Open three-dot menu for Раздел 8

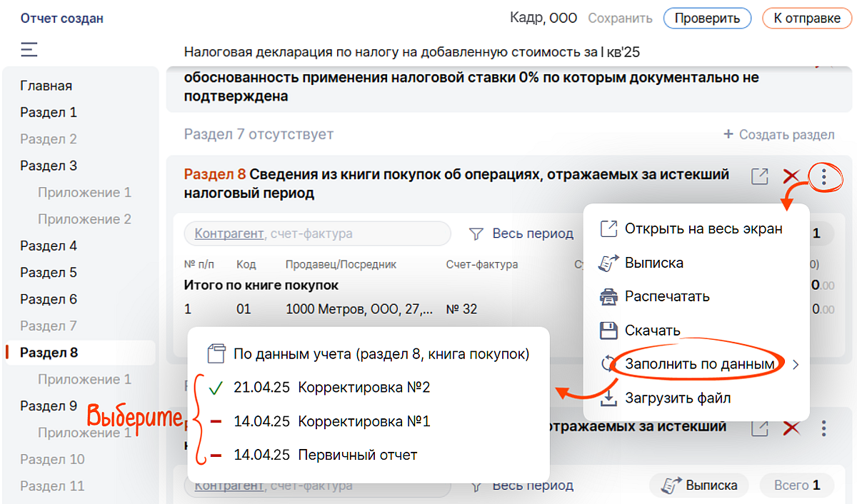pos(823,176)
